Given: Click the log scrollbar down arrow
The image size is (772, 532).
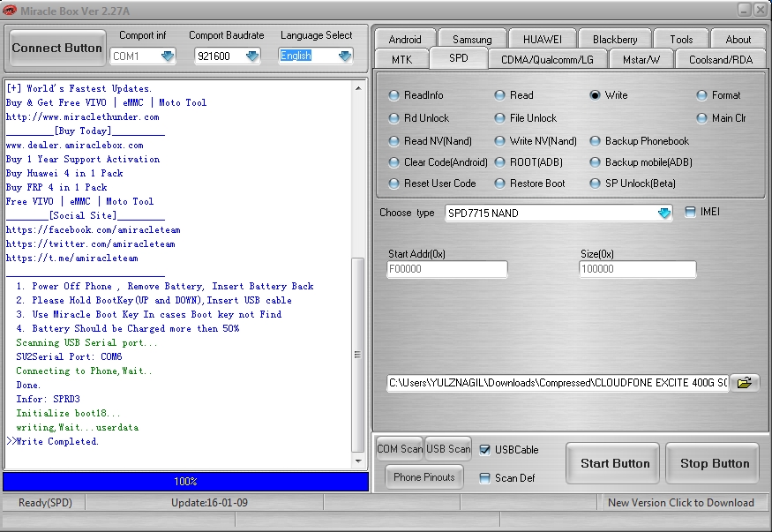Looking at the screenshot, I should coord(358,461).
